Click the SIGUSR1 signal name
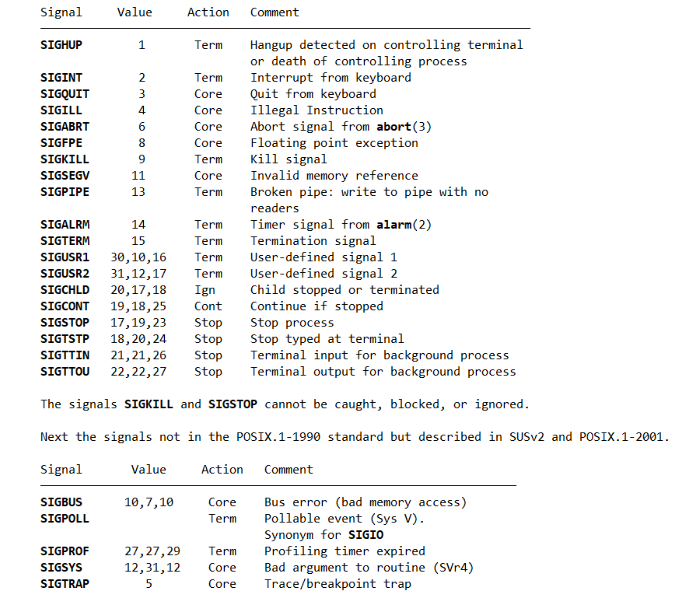 point(65,257)
